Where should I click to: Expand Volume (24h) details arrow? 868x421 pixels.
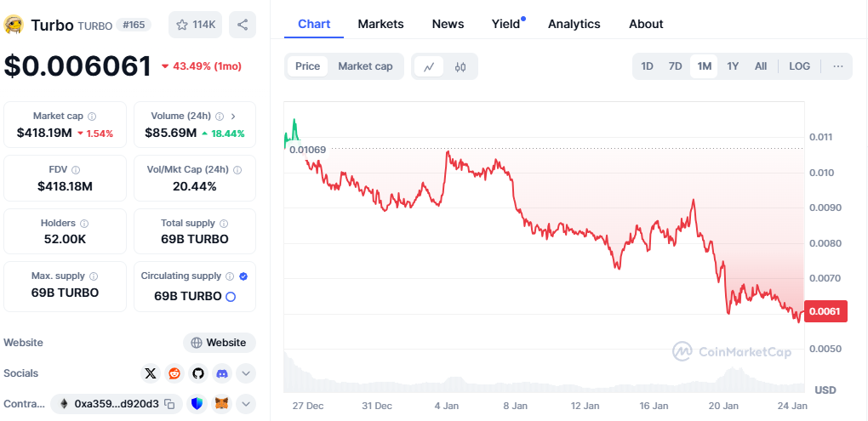[x=233, y=117]
